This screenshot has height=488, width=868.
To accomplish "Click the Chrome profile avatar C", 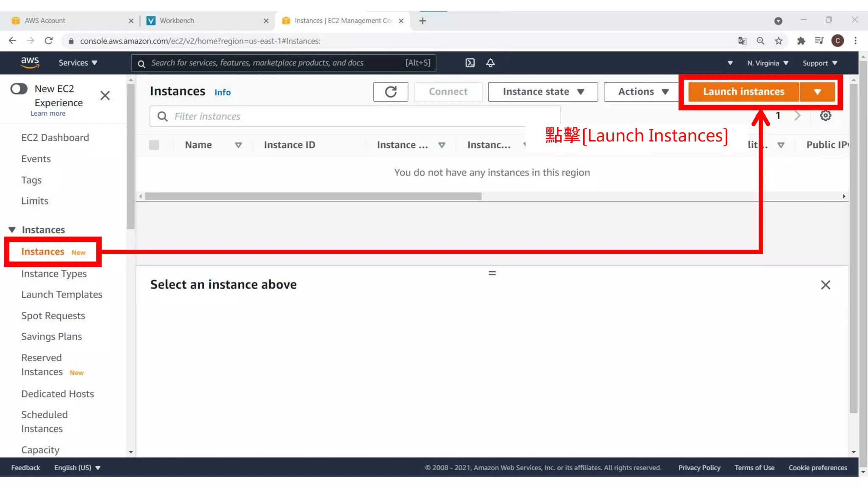I will 837,41.
